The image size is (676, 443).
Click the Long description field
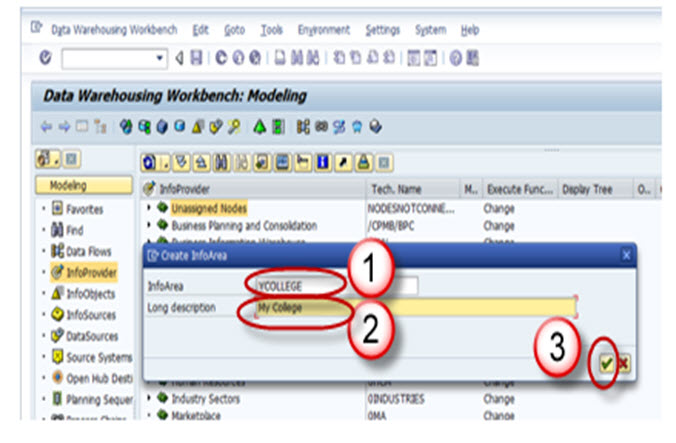click(x=410, y=307)
